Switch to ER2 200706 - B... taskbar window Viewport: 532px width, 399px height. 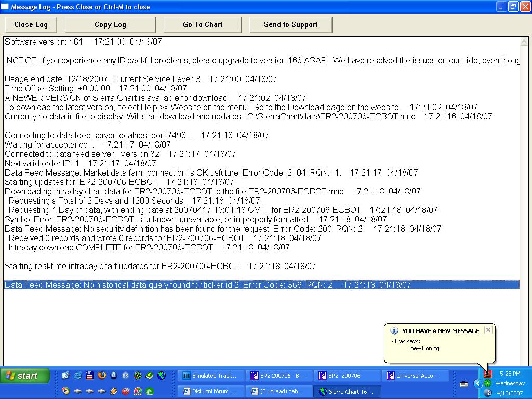click(278, 376)
